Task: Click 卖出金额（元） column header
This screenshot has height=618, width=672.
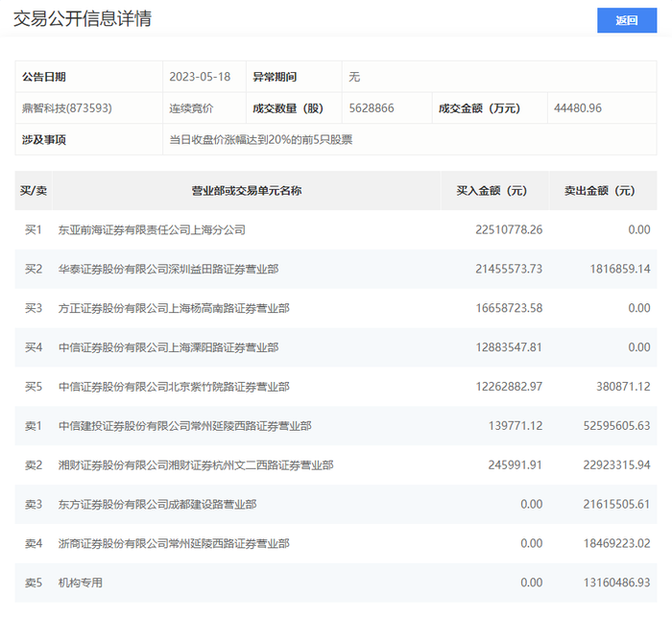Action: tap(603, 191)
